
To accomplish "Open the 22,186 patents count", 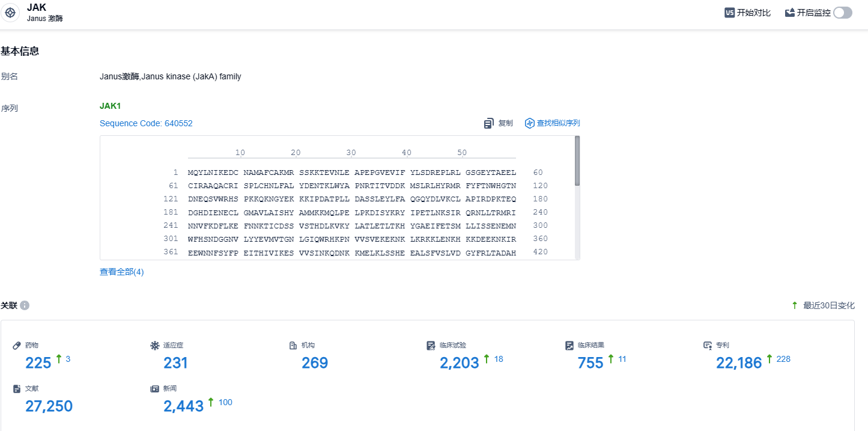I will click(738, 362).
